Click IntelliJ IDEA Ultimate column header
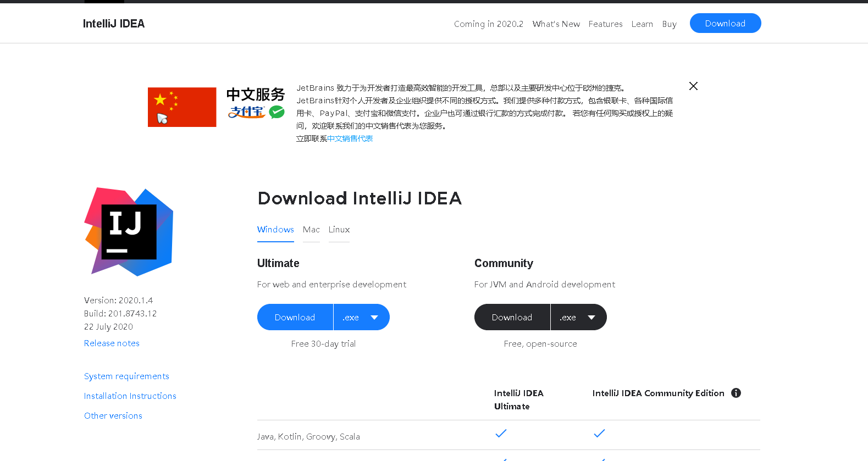Image resolution: width=868 pixels, height=461 pixels. [519, 400]
